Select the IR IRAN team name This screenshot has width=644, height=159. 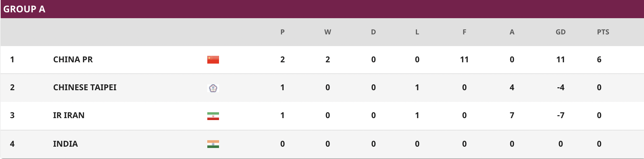[69, 116]
